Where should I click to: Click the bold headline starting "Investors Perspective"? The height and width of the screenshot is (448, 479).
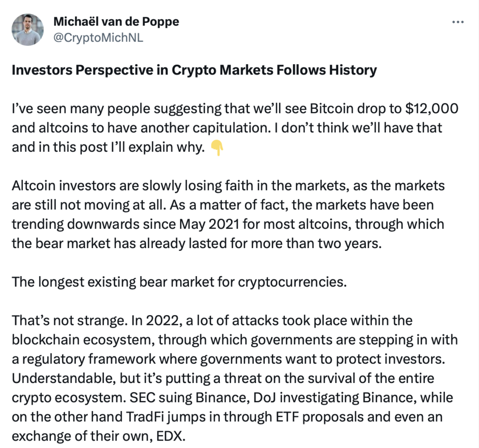[194, 70]
